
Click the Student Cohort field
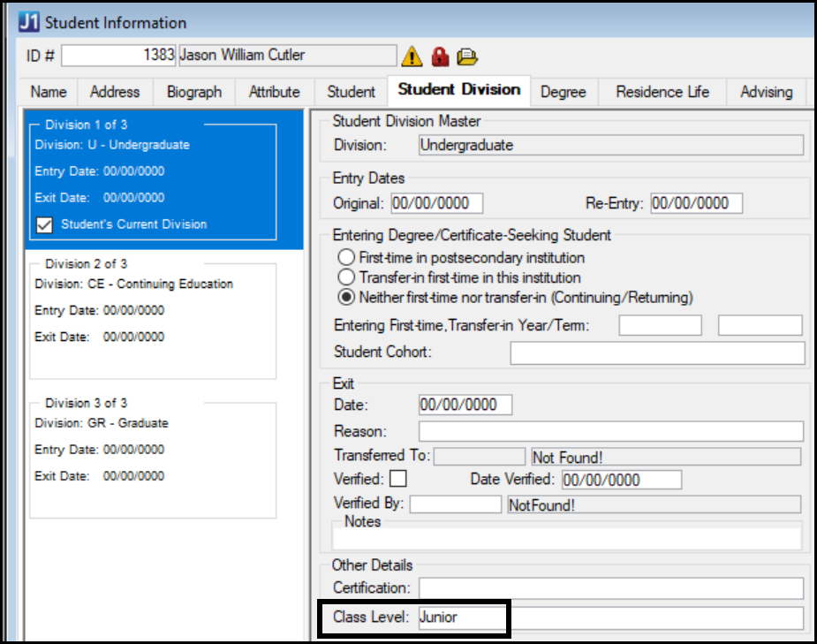(657, 352)
